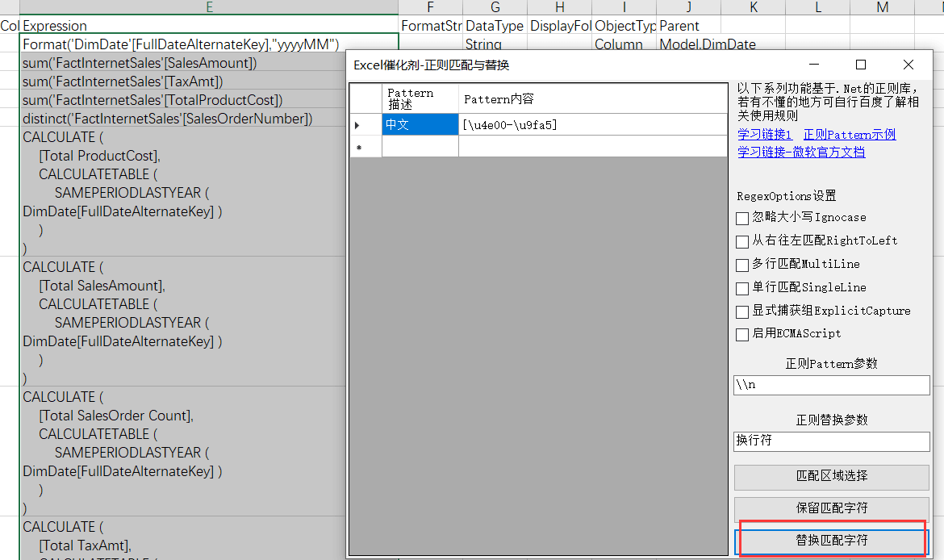Click 替换匹配字符 button
Viewport: 944px width, 560px height.
tap(831, 541)
